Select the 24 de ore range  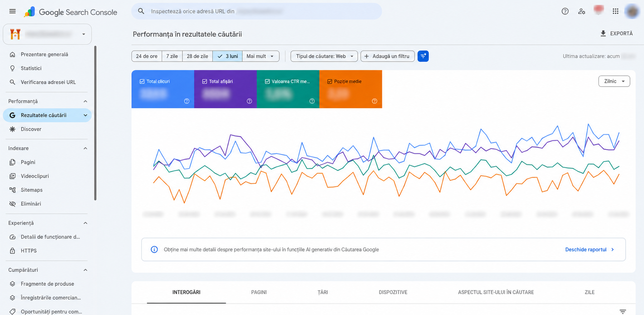(147, 56)
